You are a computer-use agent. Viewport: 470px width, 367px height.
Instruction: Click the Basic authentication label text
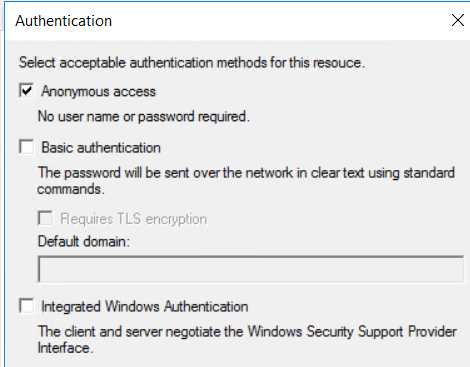pyautogui.click(x=101, y=148)
